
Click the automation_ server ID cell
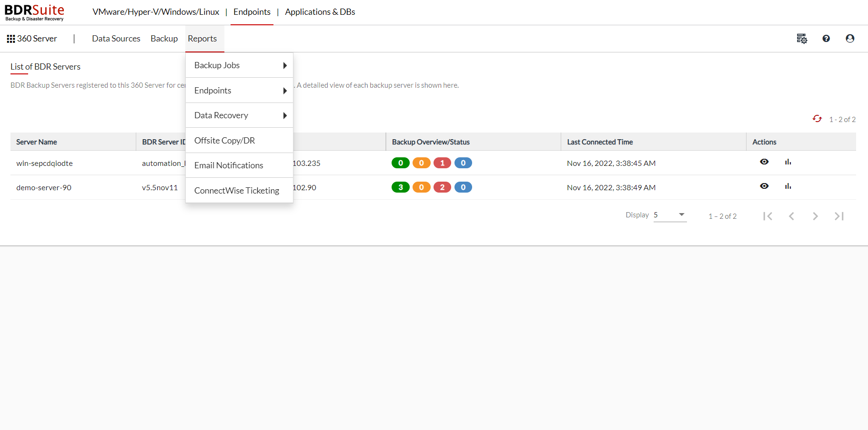click(163, 163)
